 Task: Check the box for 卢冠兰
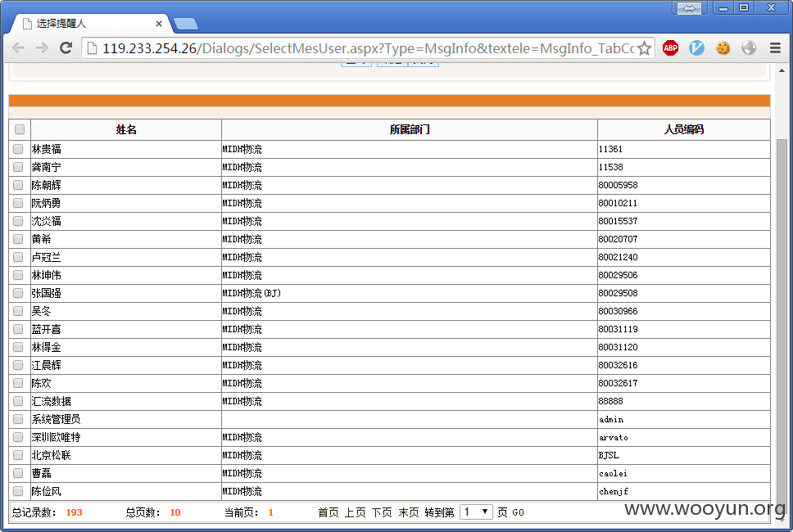[18, 257]
